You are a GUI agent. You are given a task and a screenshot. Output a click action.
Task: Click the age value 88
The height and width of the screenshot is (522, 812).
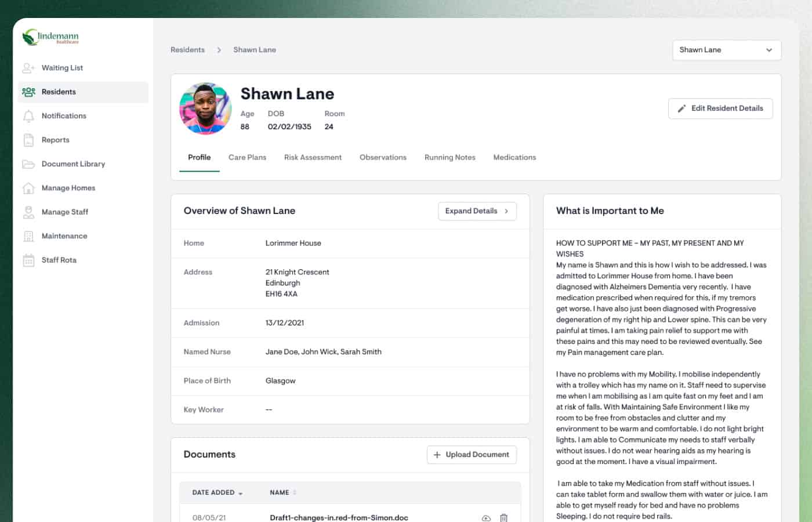(245, 126)
